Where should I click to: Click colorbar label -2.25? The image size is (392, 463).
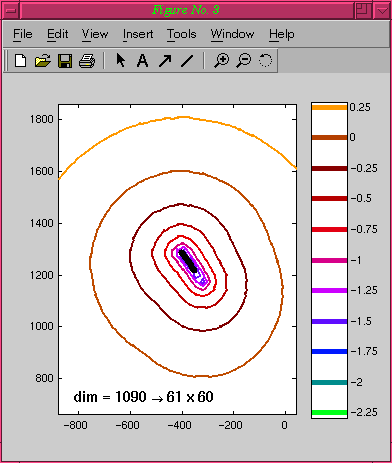[x=364, y=412]
